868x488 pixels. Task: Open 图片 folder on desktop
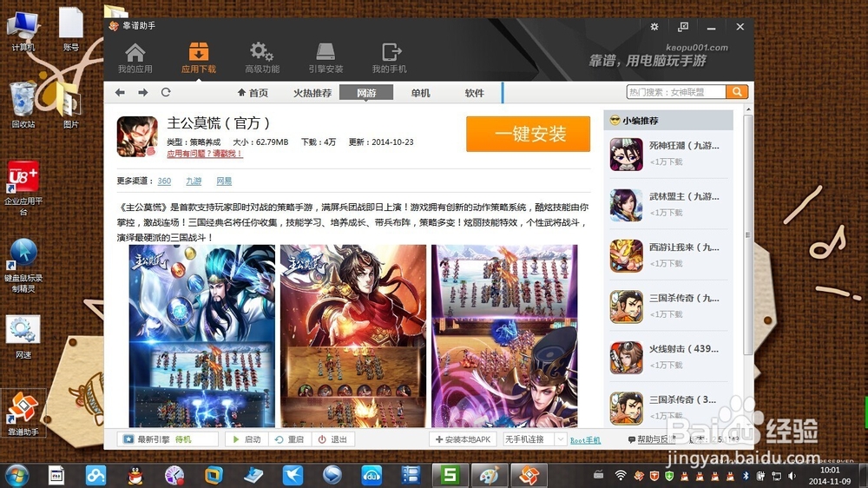point(70,105)
